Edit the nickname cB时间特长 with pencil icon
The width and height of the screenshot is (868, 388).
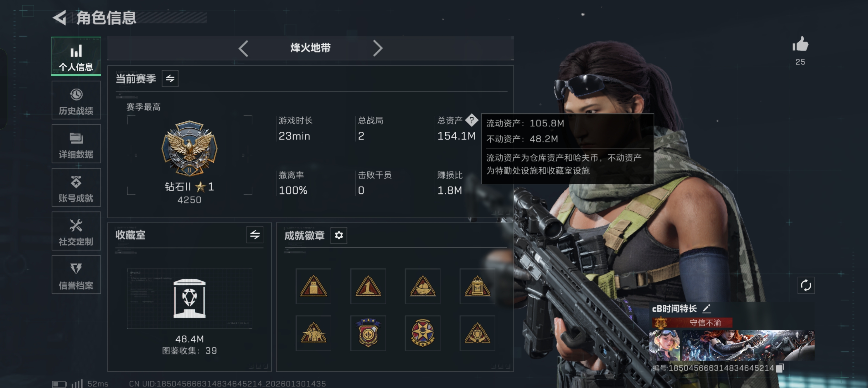[x=706, y=308]
